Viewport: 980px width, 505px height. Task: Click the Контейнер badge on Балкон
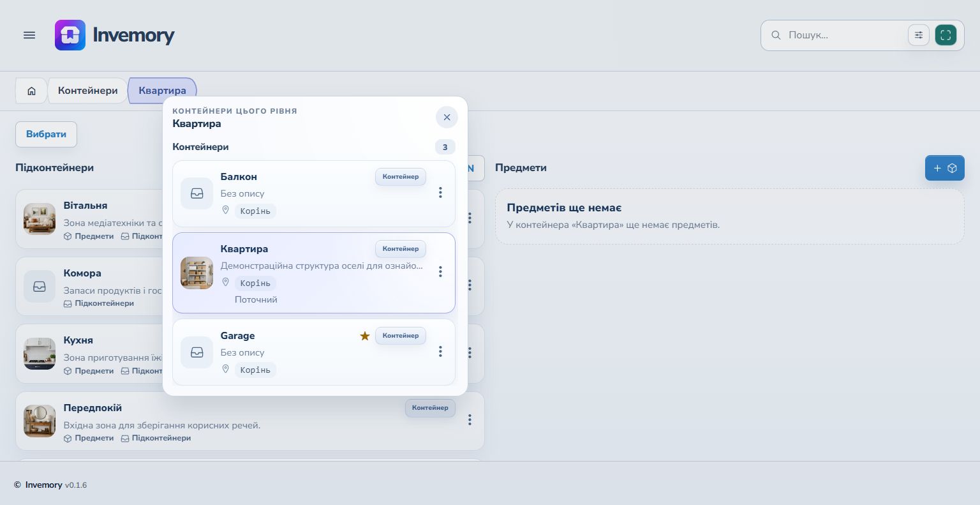(401, 177)
